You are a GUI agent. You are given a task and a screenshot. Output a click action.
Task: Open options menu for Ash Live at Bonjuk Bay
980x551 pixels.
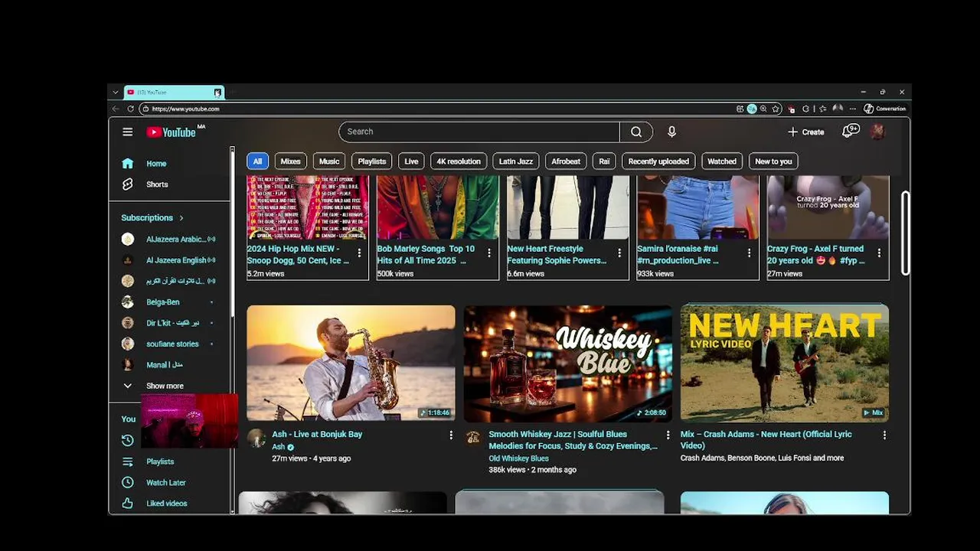tap(451, 435)
